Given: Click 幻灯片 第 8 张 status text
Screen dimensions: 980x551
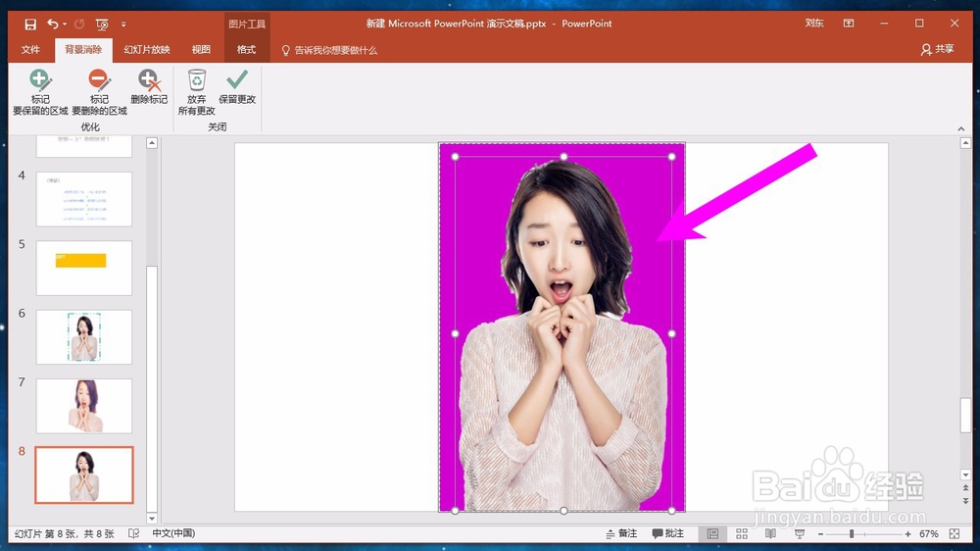Looking at the screenshot, I should pyautogui.click(x=64, y=533).
